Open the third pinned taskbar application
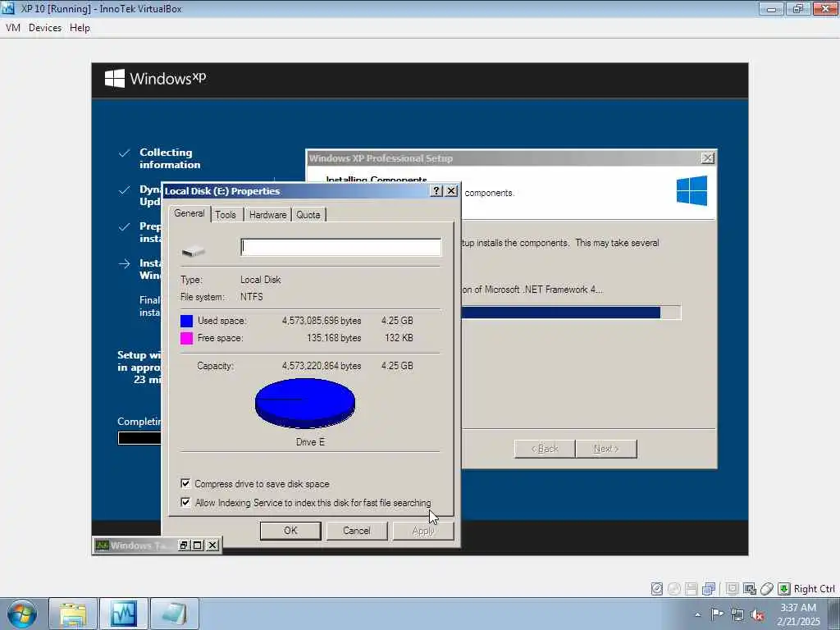Image resolution: width=840 pixels, height=630 pixels. click(x=175, y=614)
